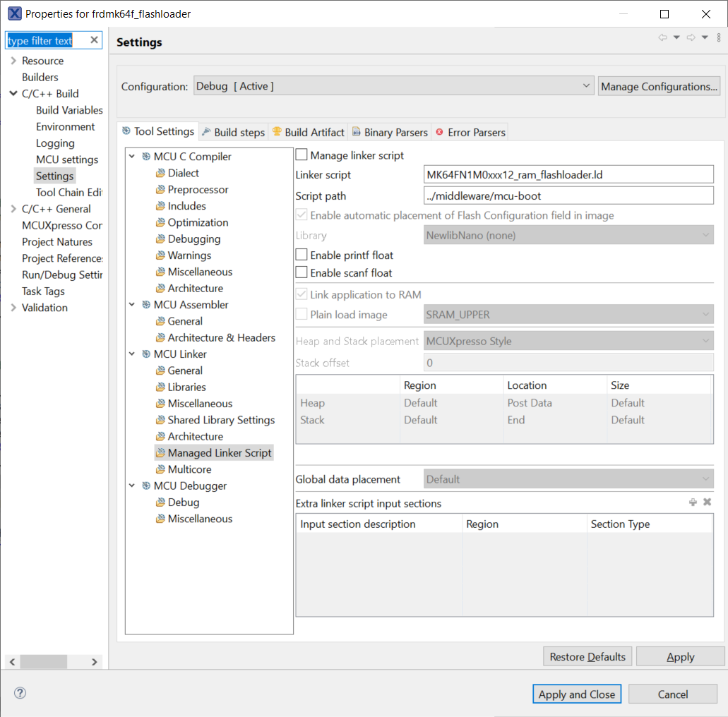Click Restore Defaults
The height and width of the screenshot is (717, 728).
click(x=587, y=656)
